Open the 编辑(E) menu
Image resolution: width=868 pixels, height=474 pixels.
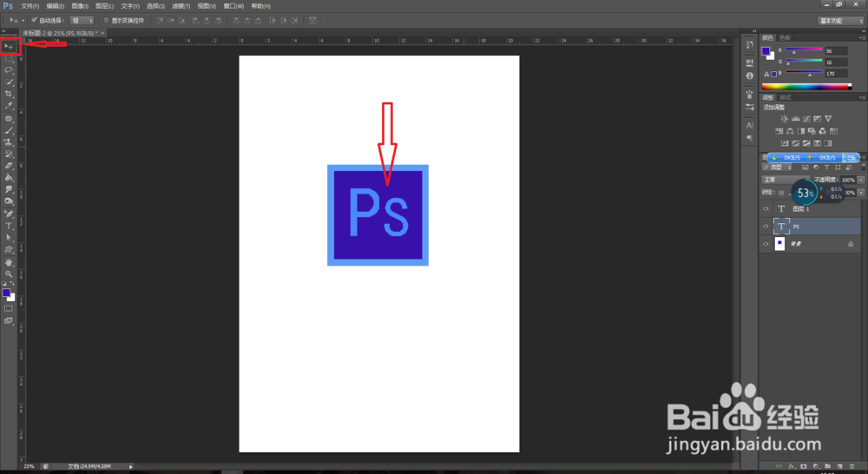click(x=56, y=6)
